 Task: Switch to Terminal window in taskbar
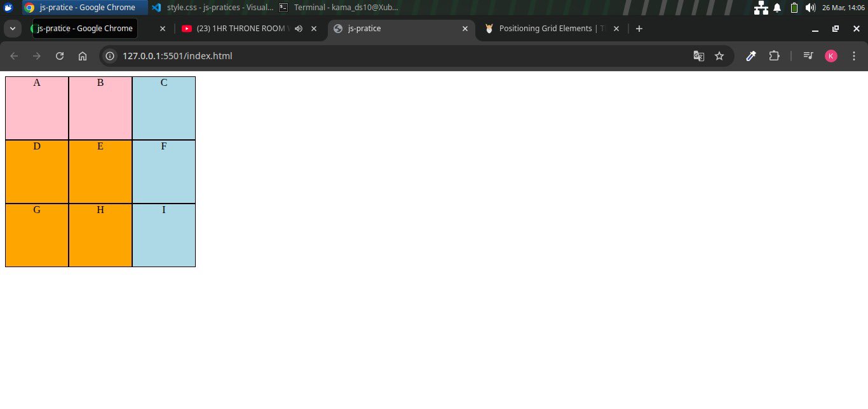(339, 8)
